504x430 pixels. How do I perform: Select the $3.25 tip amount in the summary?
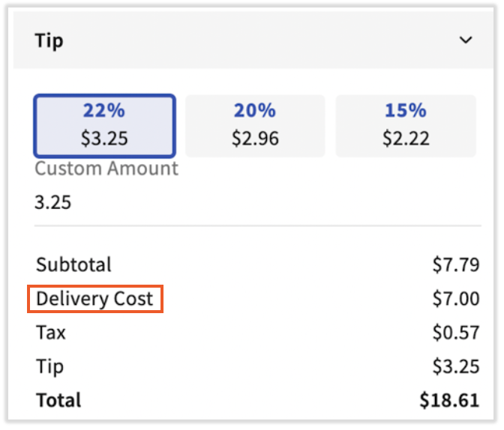(x=455, y=366)
